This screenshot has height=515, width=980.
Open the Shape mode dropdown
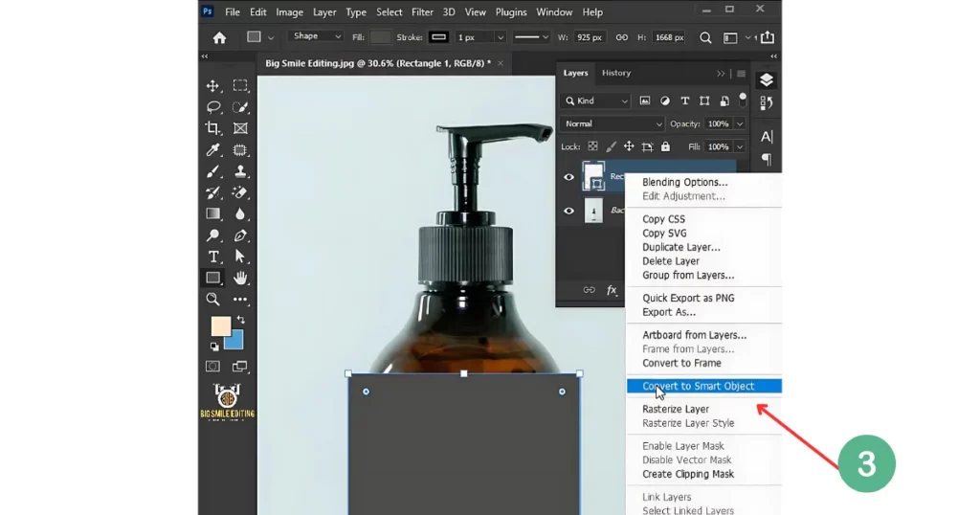point(317,36)
